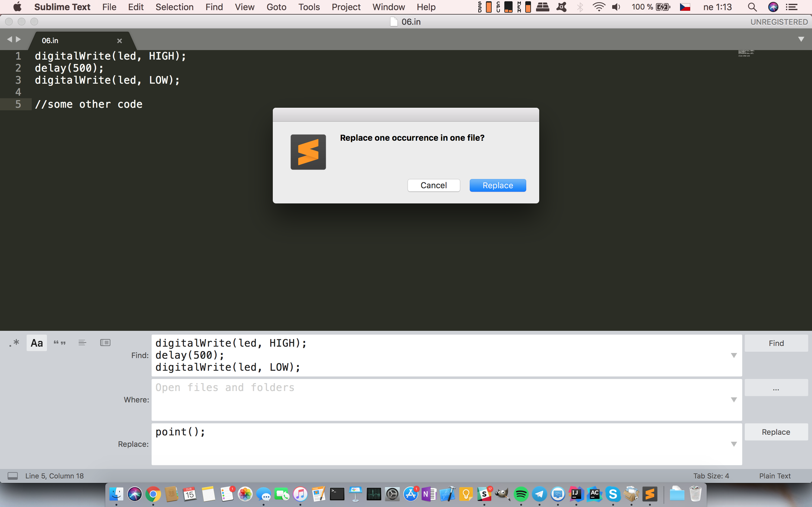This screenshot has width=812, height=507.
Task: Go to previous tab with left arrow
Action: pos(10,40)
